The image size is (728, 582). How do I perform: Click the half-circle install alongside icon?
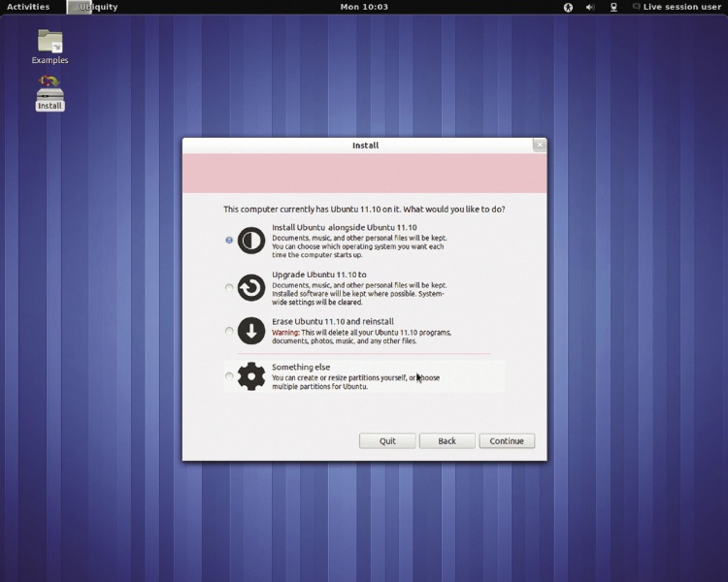251,241
